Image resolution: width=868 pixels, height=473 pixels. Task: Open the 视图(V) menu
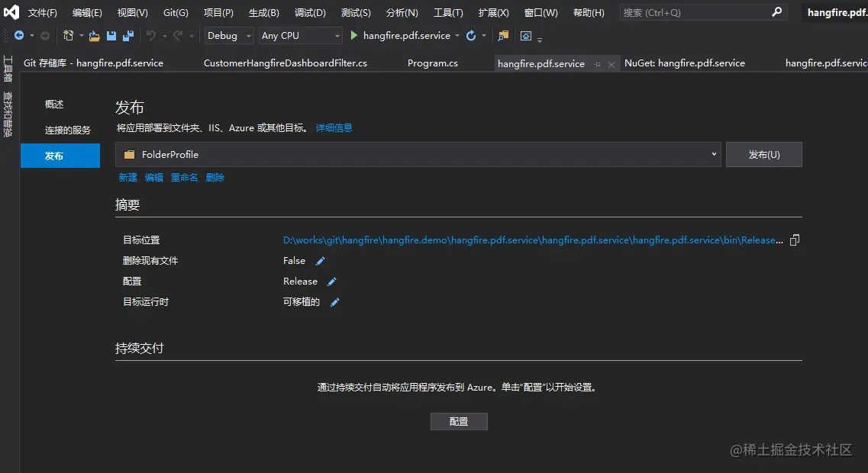(132, 12)
